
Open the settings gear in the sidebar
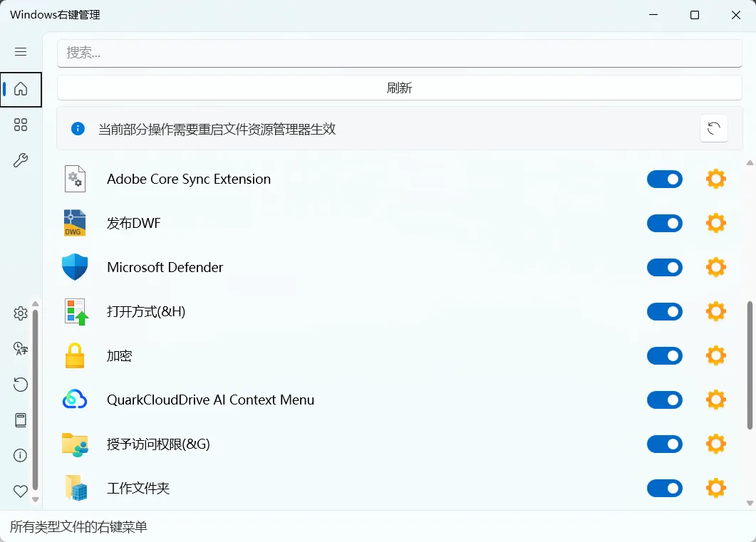[x=21, y=313]
